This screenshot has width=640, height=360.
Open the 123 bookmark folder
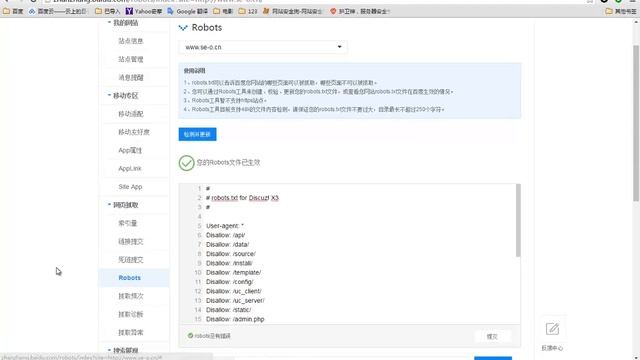[248, 11]
